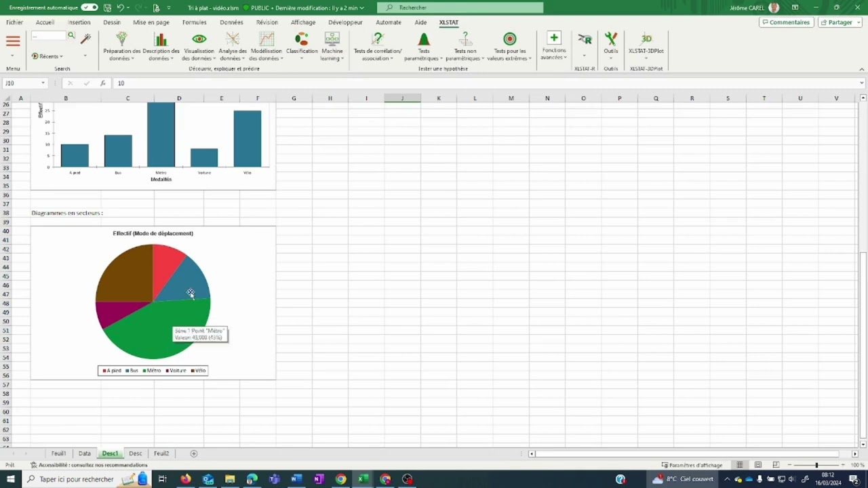Image resolution: width=868 pixels, height=488 pixels.
Task: Open the Préparation des données menu
Action: point(121,46)
